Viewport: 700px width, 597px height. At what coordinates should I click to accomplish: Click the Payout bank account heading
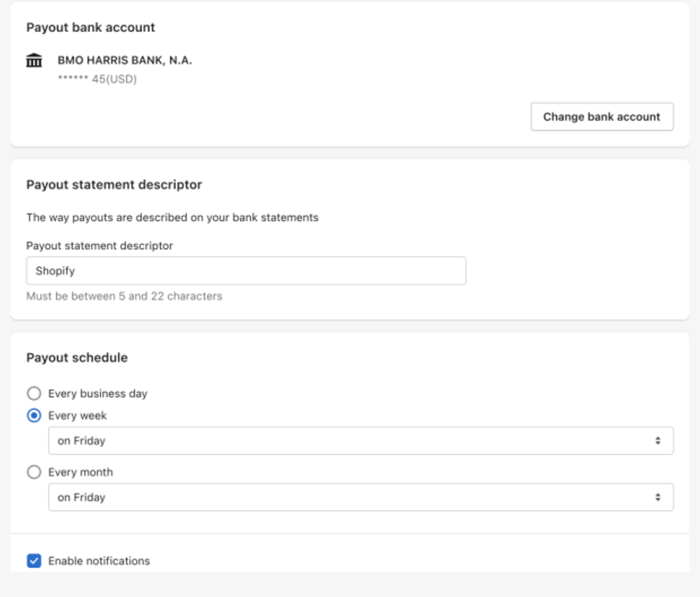90,27
